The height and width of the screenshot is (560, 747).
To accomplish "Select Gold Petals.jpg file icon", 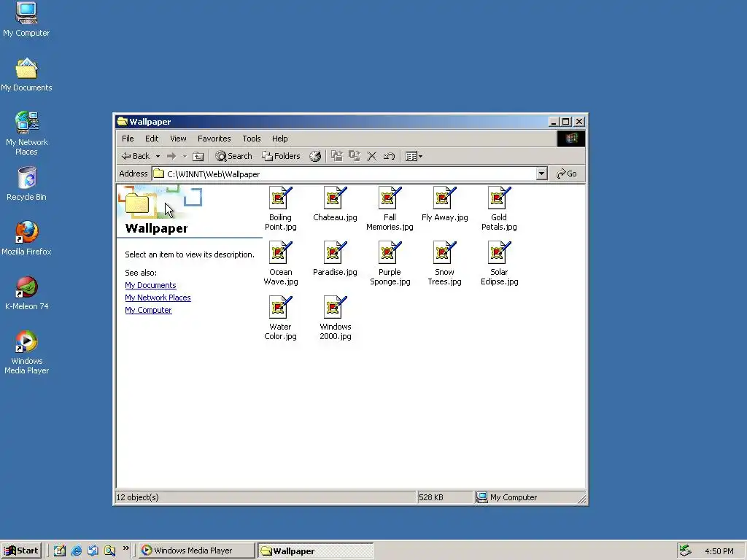I will click(499, 198).
